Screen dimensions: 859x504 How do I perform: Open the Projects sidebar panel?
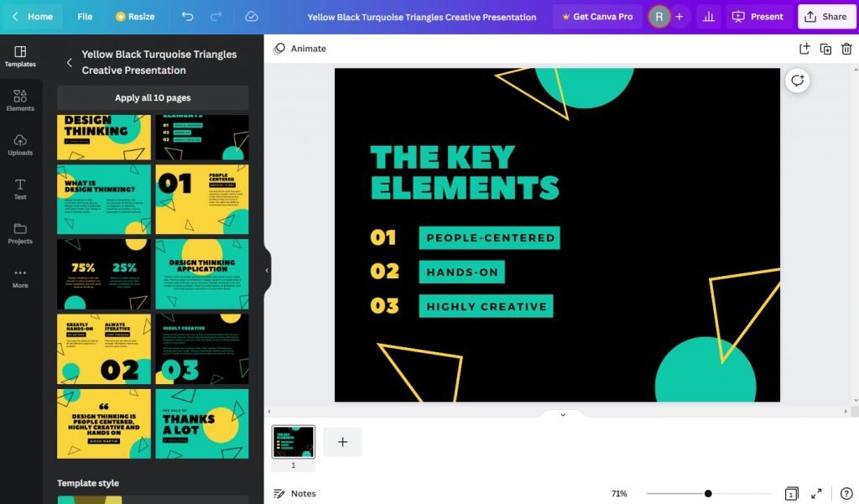click(x=20, y=234)
